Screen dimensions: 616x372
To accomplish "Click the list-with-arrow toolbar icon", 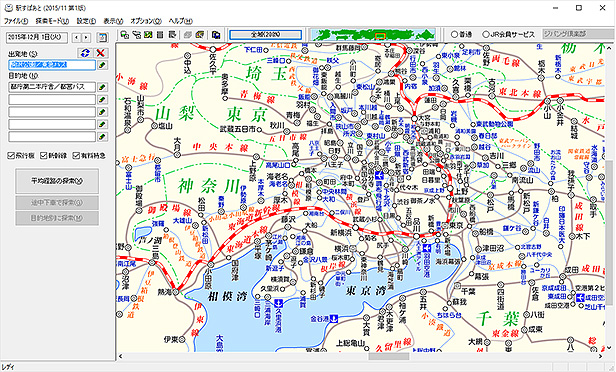I will 172,35.
